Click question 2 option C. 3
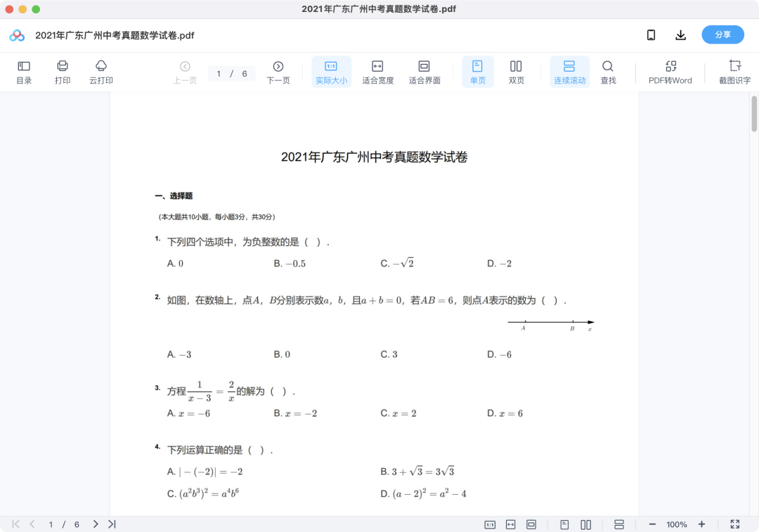The height and width of the screenshot is (532, 759). tap(389, 354)
